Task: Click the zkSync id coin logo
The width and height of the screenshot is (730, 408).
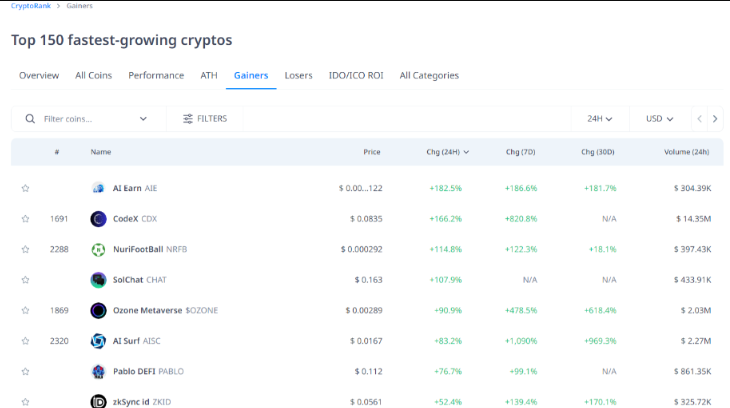Action: pyautogui.click(x=98, y=401)
